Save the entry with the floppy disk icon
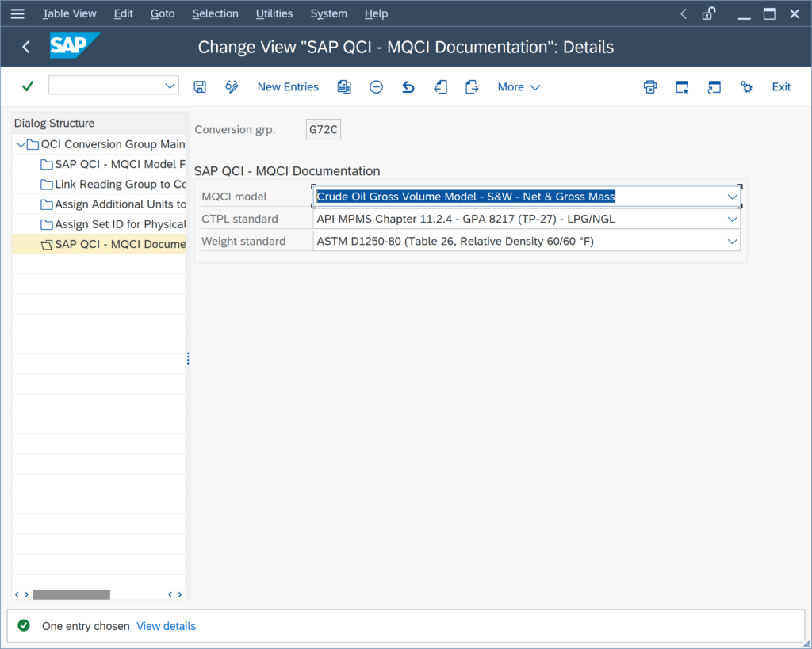 [200, 87]
